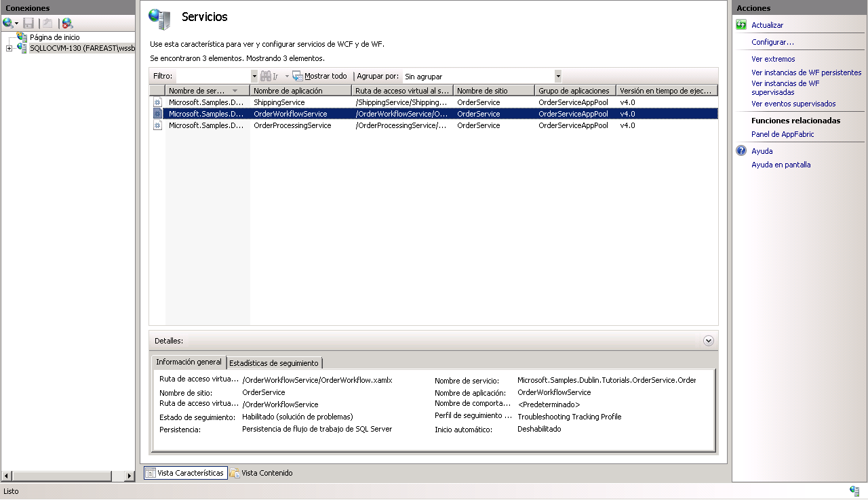Click the Habilitado (solución de problemas) value

tap(297, 417)
